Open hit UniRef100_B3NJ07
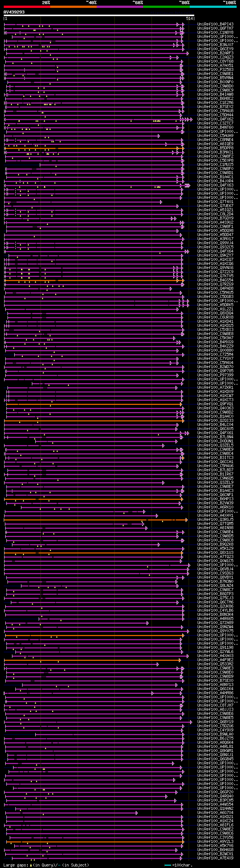Image resolution: width=240 pixels, height=868 pixels. [x=215, y=45]
